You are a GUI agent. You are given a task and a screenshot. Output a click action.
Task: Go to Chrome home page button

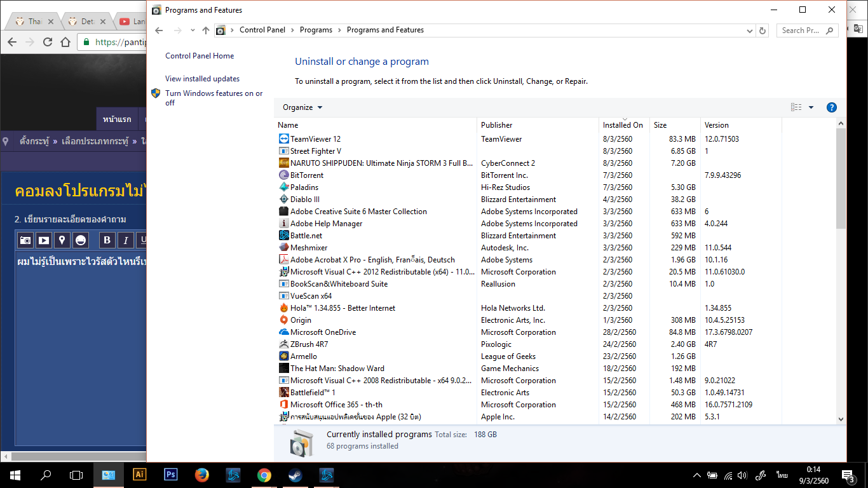point(65,42)
